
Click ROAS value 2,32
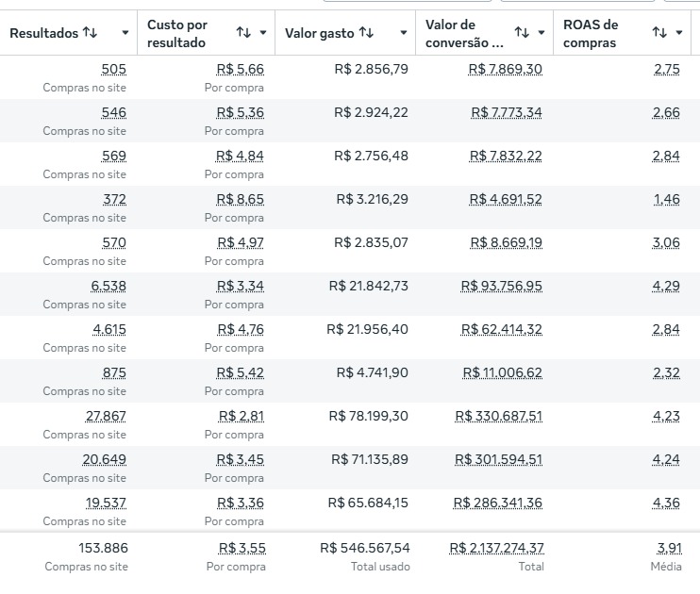click(x=667, y=372)
